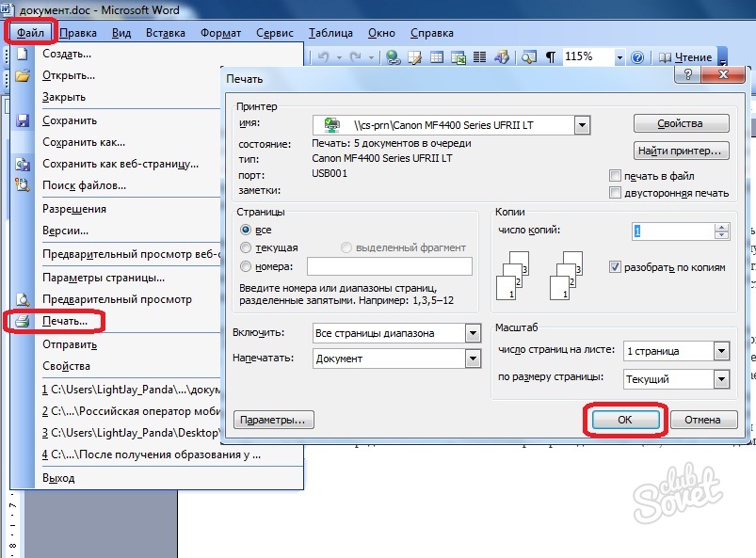Click the Open folder icon in File menu
This screenshot has height=558, width=756.
click(x=23, y=75)
